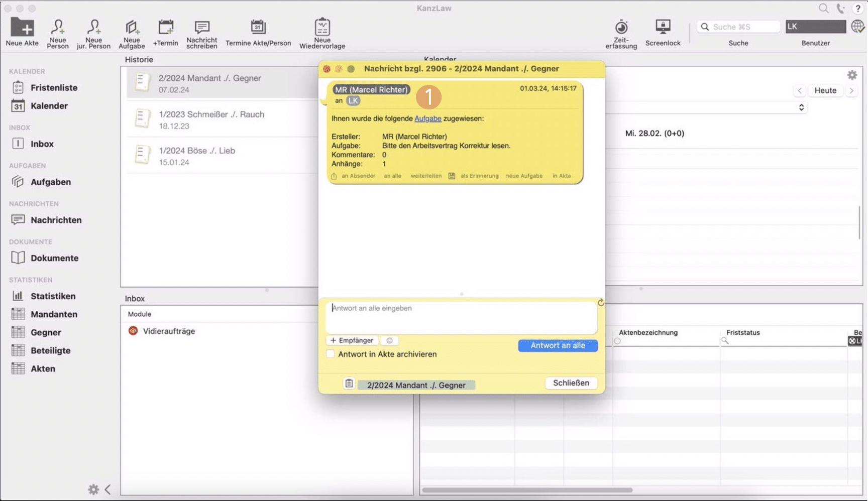This screenshot has width=868, height=501.
Task: Create a new file with Neue Akte
Action: pyautogui.click(x=22, y=32)
